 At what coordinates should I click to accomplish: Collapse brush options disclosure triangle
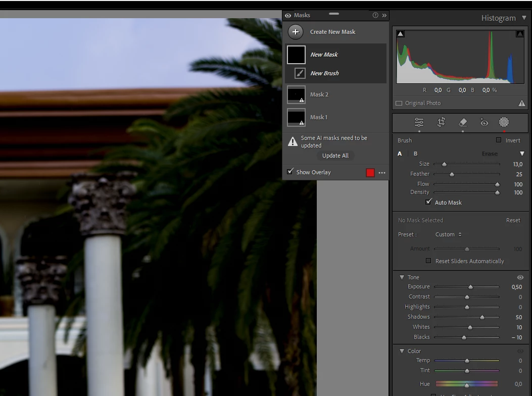point(522,154)
